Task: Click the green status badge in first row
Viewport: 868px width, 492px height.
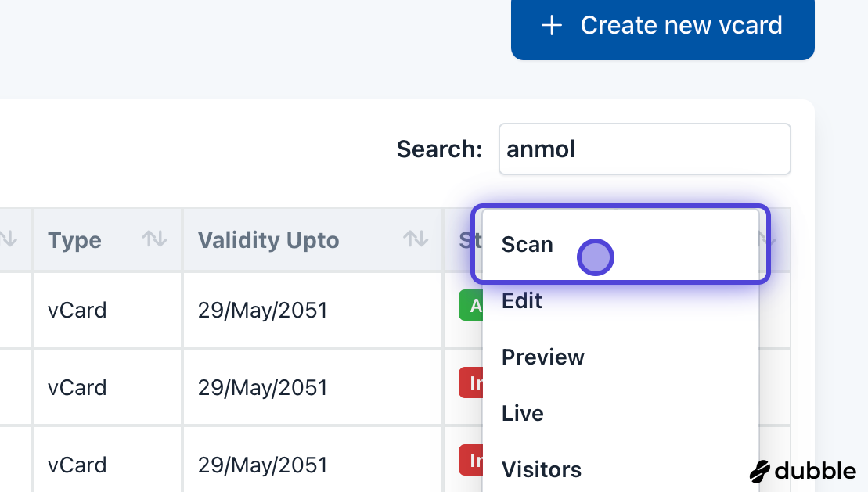Action: [x=470, y=306]
